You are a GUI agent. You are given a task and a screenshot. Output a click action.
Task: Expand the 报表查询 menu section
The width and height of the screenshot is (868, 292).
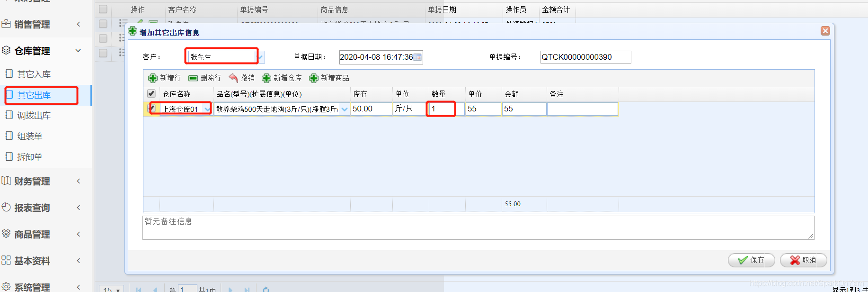coord(79,208)
